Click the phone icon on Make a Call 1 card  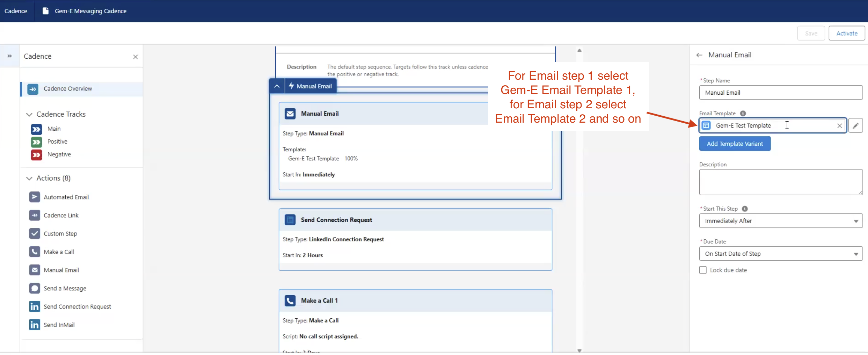click(x=290, y=300)
